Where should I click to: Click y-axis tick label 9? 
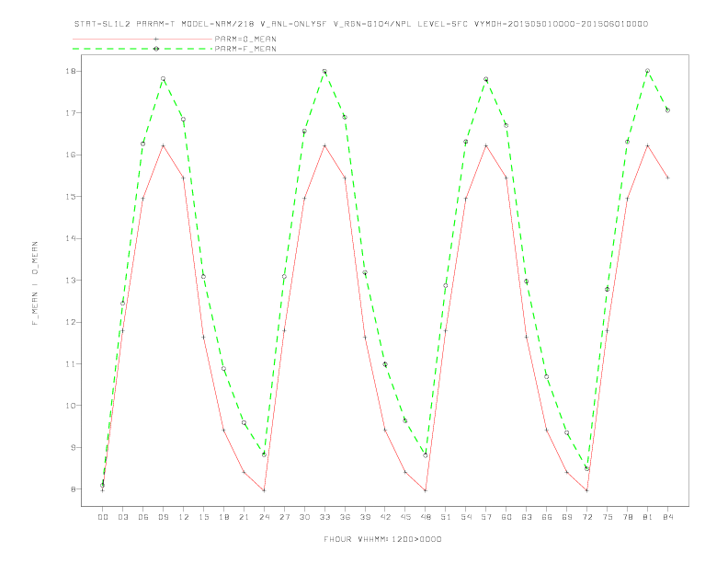[x=73, y=447]
